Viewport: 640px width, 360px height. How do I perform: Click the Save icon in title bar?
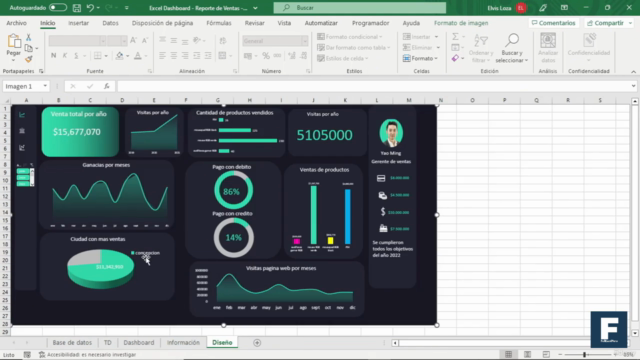pyautogui.click(x=77, y=8)
